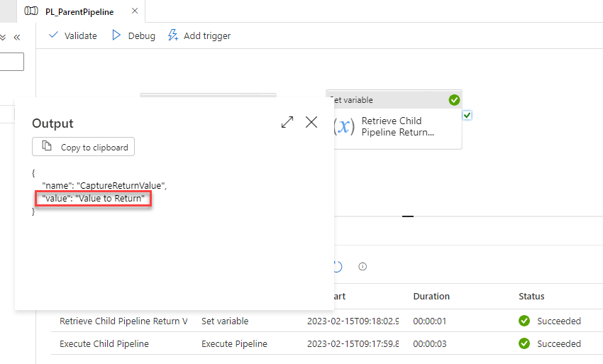603x364 pixels.
Task: Copy the output to clipboard
Action: click(x=83, y=147)
